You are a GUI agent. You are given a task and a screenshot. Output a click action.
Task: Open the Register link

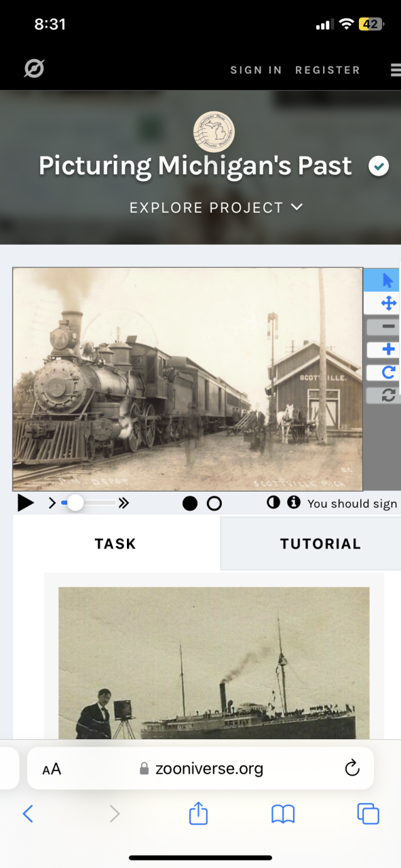(328, 70)
